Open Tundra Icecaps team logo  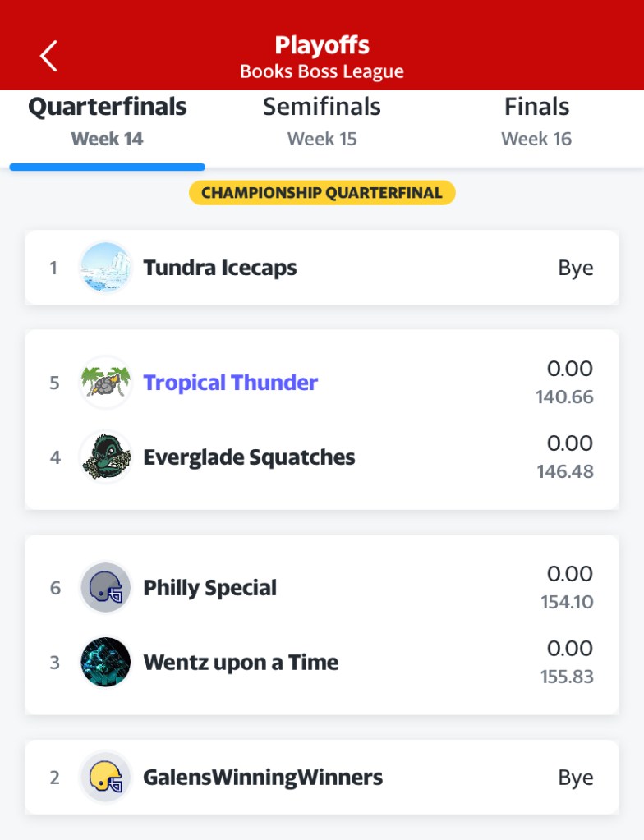tap(106, 268)
